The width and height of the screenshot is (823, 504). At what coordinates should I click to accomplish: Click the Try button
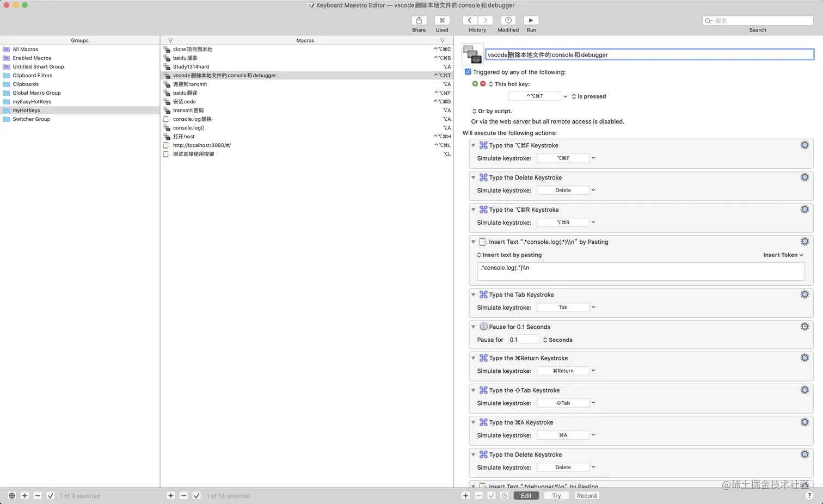point(556,496)
